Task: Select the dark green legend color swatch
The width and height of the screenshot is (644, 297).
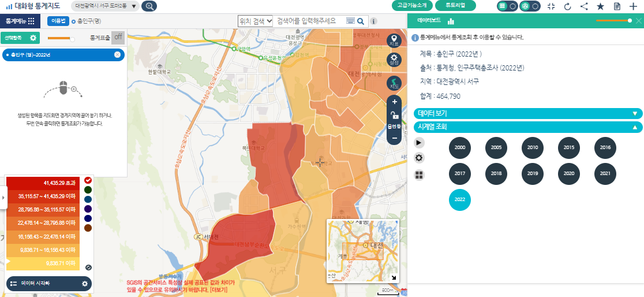Action: click(x=88, y=190)
